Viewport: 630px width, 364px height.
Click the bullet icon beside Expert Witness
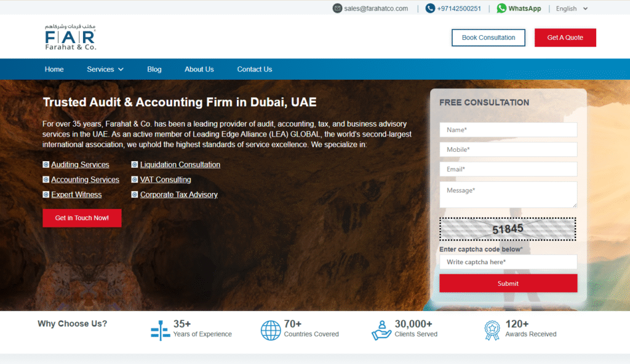pos(46,194)
